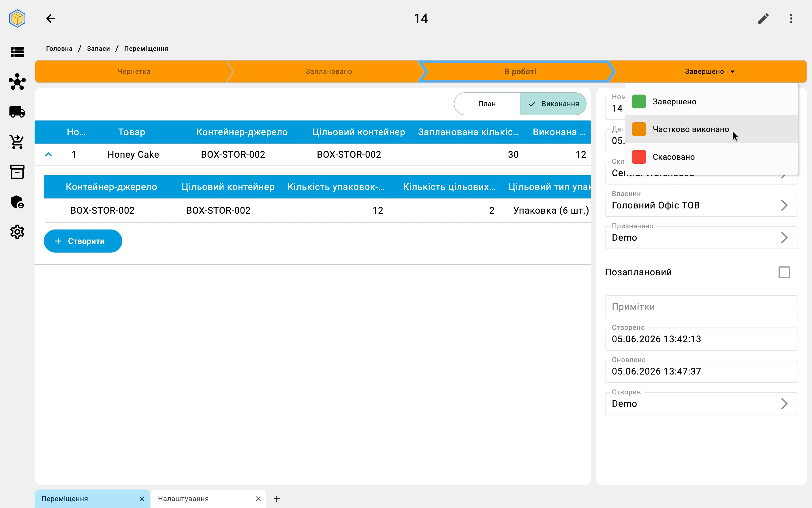
Task: Check the Позаплановий checkbox
Action: (x=784, y=272)
